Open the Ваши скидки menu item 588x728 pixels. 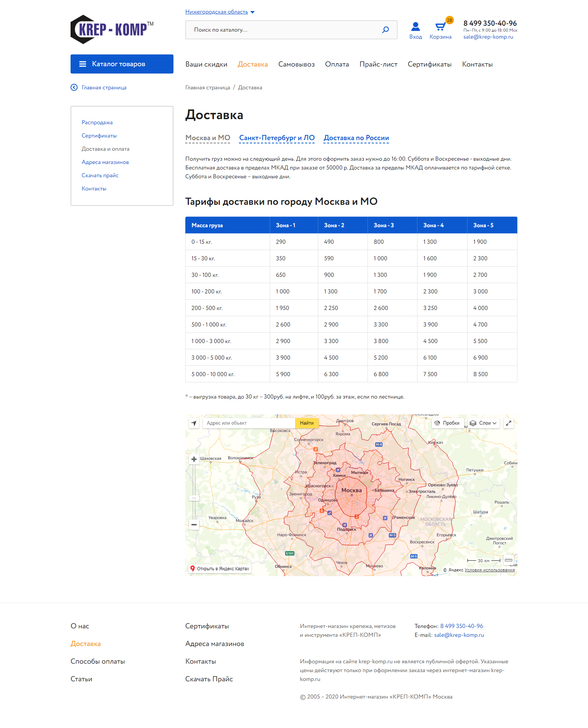(x=207, y=64)
